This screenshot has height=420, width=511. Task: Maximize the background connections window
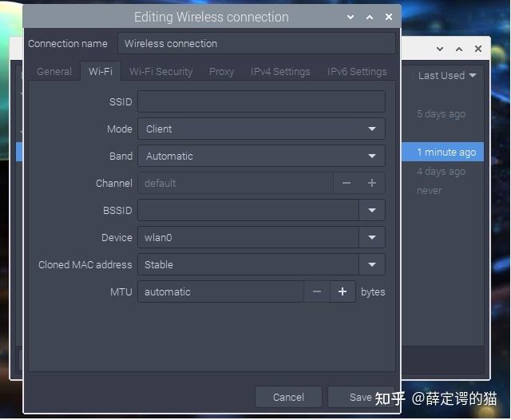click(x=459, y=49)
